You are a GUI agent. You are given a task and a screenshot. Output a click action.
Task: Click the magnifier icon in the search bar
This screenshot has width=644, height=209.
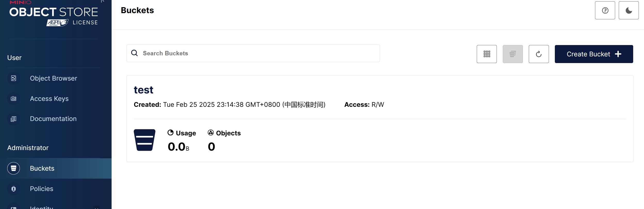[x=135, y=53]
